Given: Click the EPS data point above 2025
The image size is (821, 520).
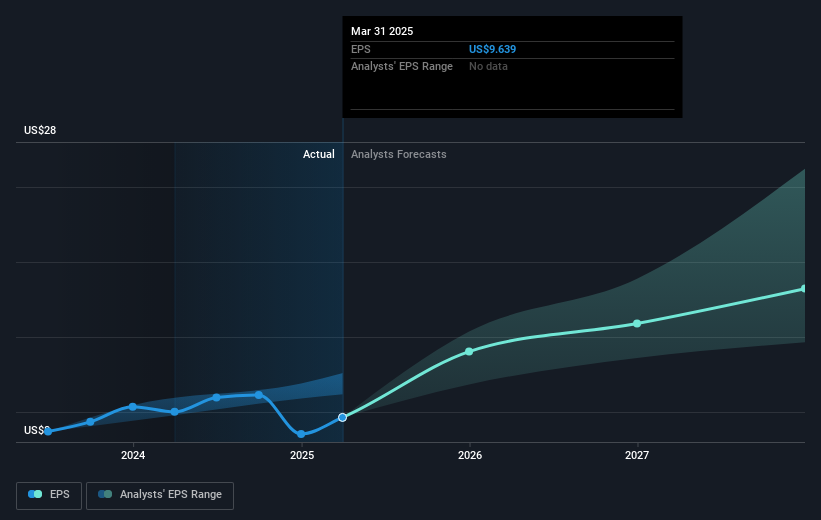Looking at the screenshot, I should click(301, 434).
